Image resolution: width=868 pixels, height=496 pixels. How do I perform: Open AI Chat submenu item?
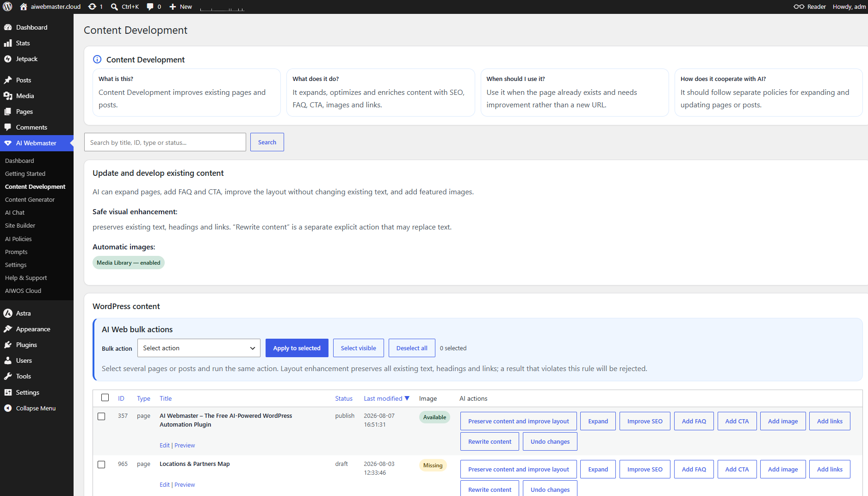pos(15,212)
